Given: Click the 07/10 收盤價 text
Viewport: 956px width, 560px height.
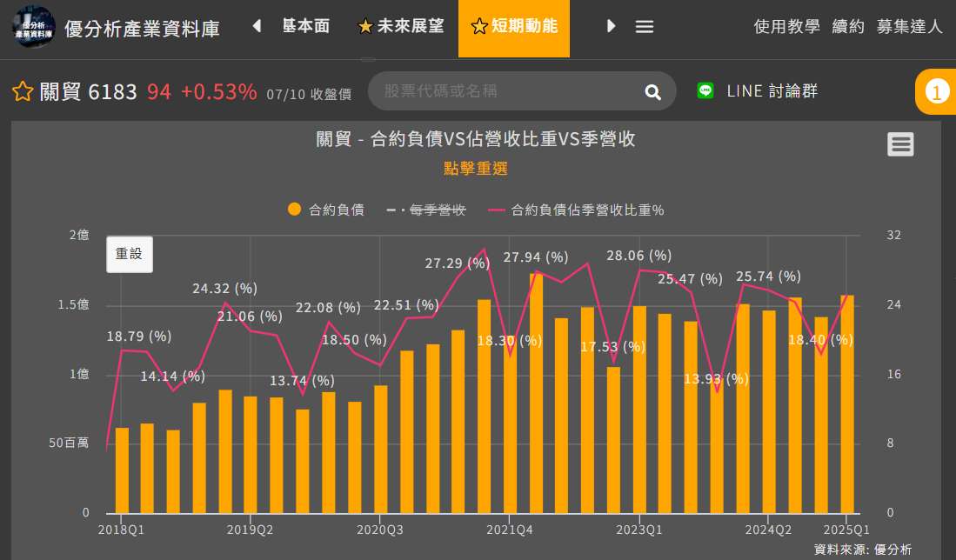Looking at the screenshot, I should pos(309,94).
